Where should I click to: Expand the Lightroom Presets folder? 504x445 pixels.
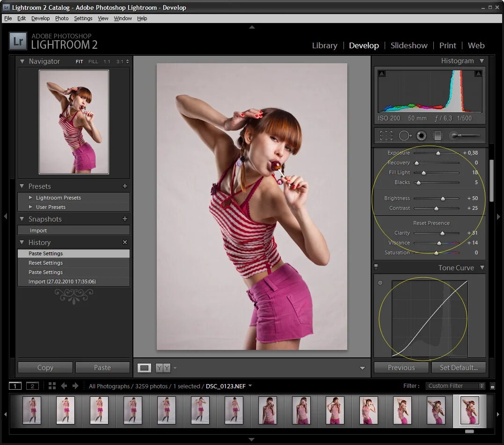[31, 198]
